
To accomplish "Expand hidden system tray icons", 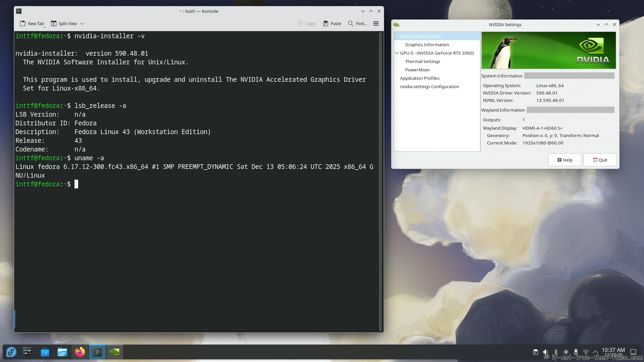I will tap(595, 352).
